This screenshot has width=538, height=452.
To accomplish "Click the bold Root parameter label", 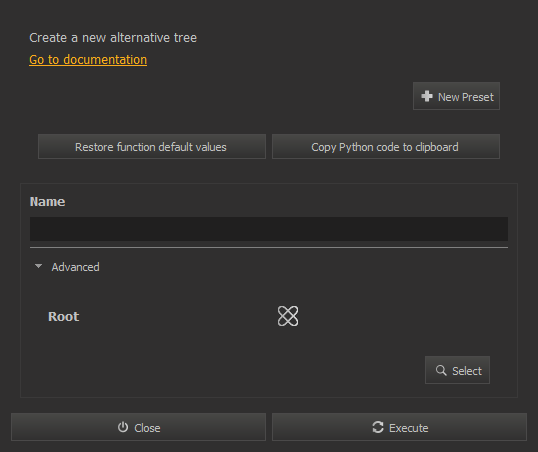I will pyautogui.click(x=63, y=316).
